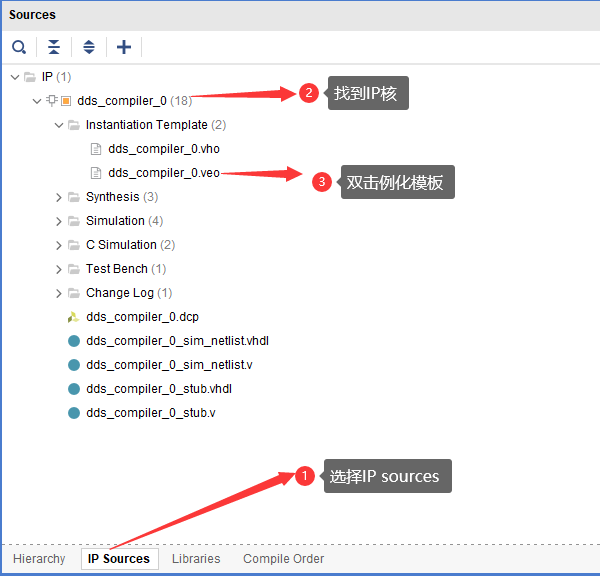Select the dds_compiler_0 (18) IP core row
Viewport: 600px width, 578px height.
point(135,101)
